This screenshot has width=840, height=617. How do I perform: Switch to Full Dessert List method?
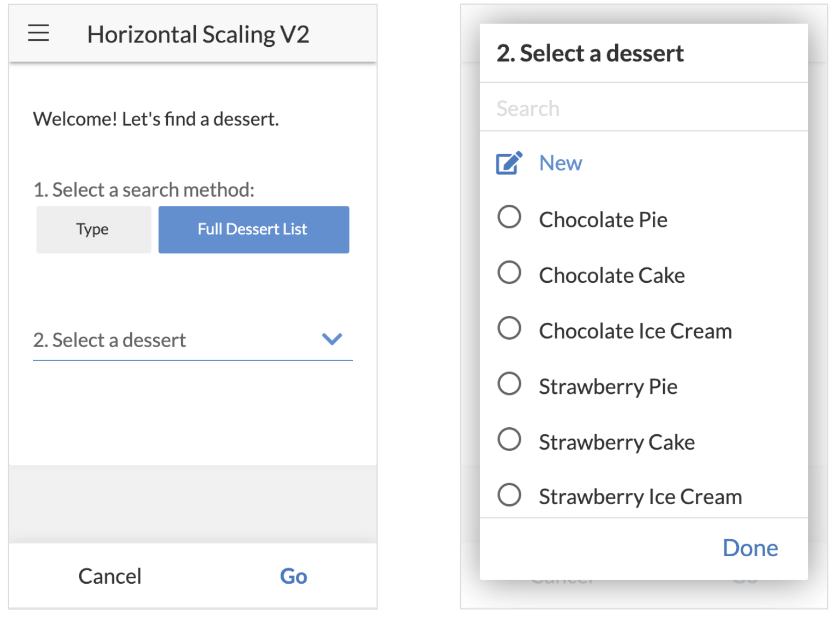click(253, 229)
